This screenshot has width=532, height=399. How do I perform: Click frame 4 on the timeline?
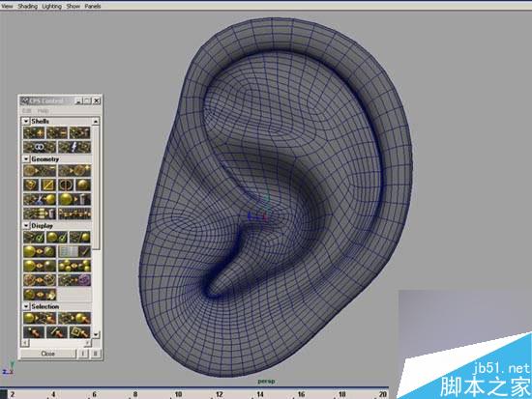53,394
